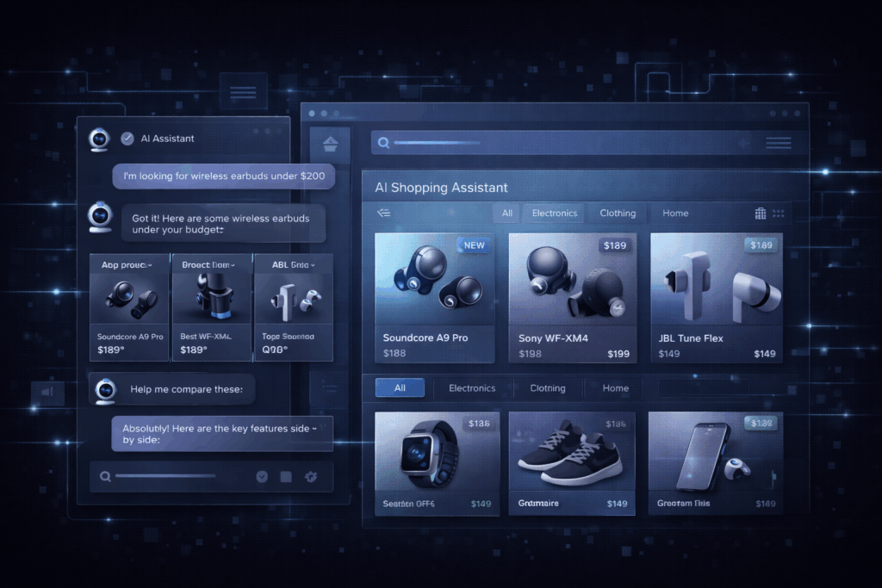Select the All tab in the top category row

(x=506, y=213)
